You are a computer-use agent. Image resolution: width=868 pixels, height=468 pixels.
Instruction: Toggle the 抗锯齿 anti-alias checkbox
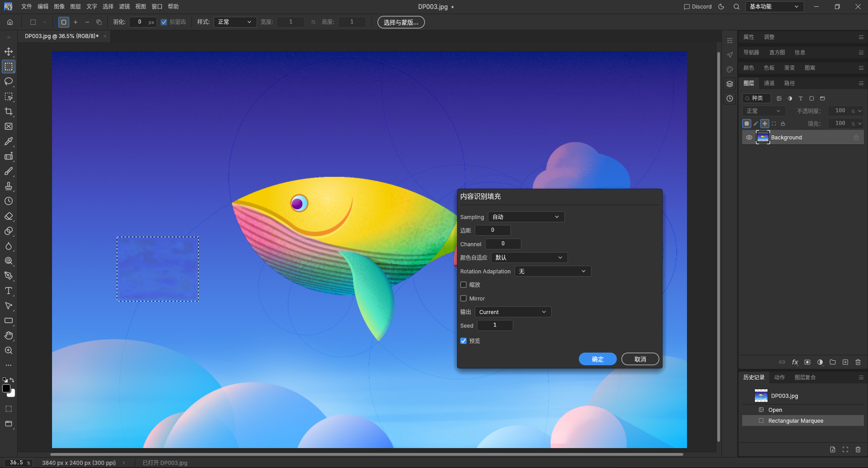point(164,22)
